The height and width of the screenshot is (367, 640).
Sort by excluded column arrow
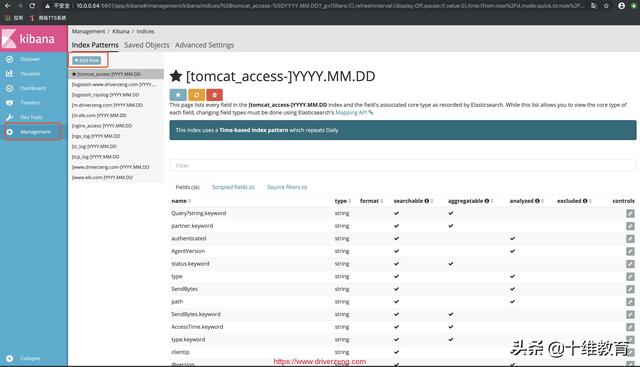click(x=590, y=201)
